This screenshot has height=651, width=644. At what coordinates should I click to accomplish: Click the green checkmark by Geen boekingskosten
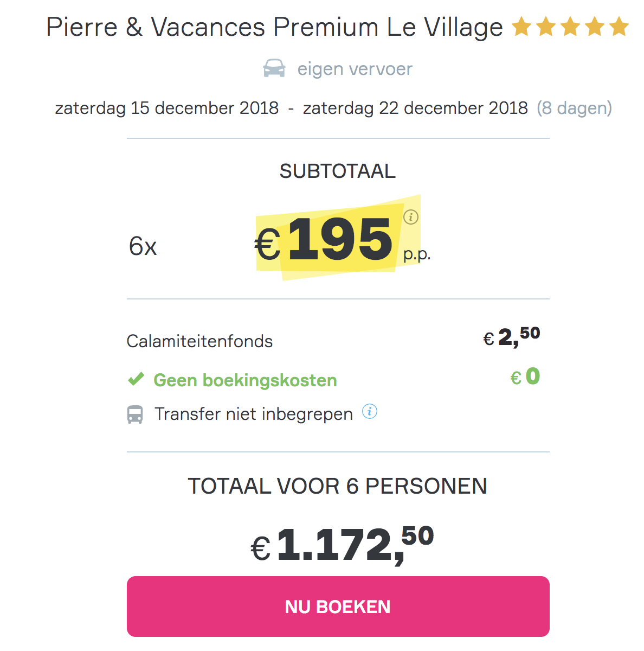136,379
